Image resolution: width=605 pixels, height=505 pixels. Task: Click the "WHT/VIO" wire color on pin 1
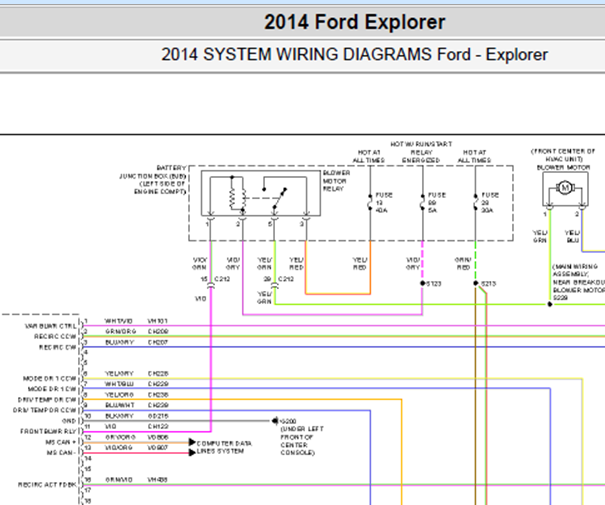[119, 321]
